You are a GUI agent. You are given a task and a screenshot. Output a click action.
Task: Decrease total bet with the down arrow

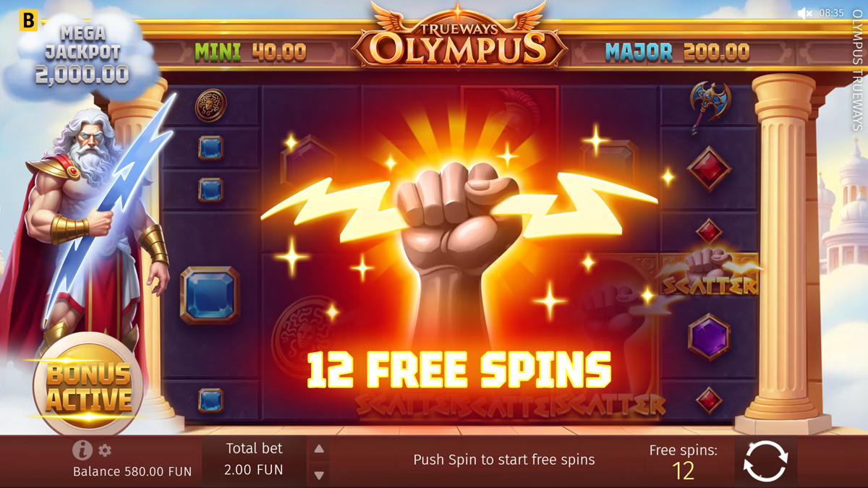(x=319, y=475)
